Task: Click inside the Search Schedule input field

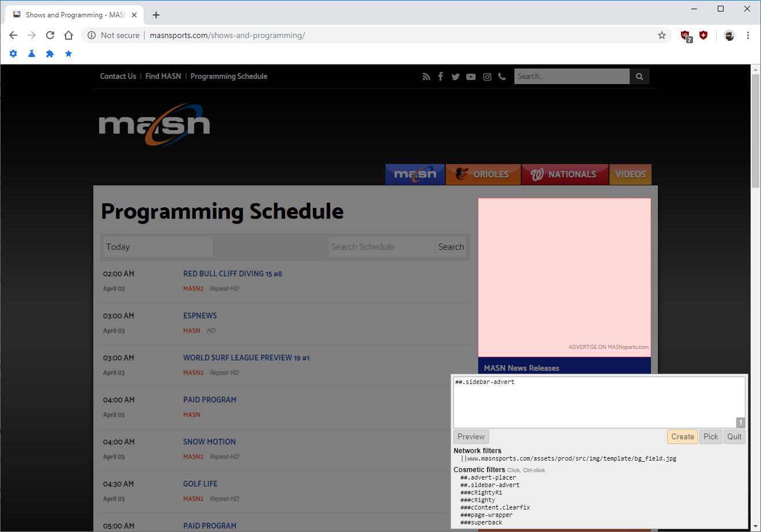Action: [381, 246]
